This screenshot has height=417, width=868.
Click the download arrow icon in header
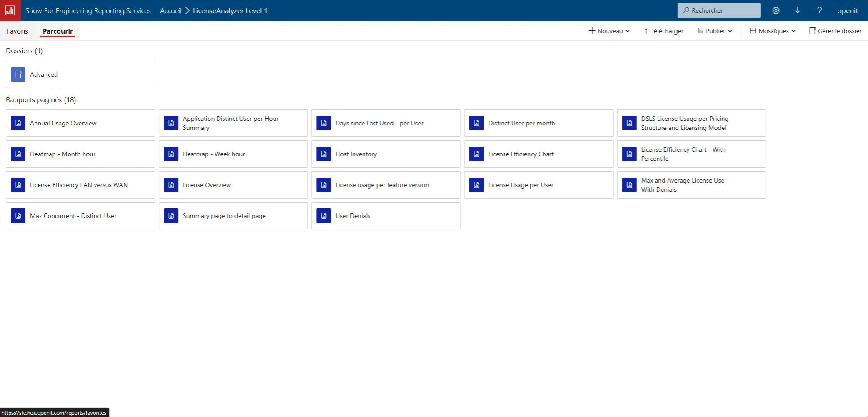[x=798, y=10]
